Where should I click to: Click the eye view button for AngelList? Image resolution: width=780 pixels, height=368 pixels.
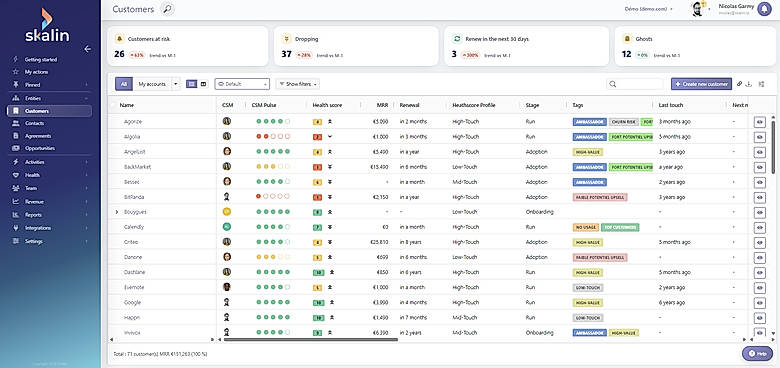click(760, 152)
